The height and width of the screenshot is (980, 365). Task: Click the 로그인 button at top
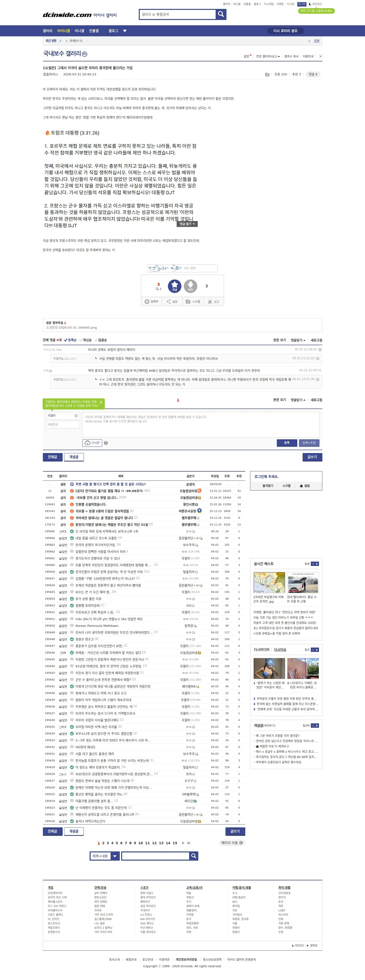pyautogui.click(x=302, y=4)
